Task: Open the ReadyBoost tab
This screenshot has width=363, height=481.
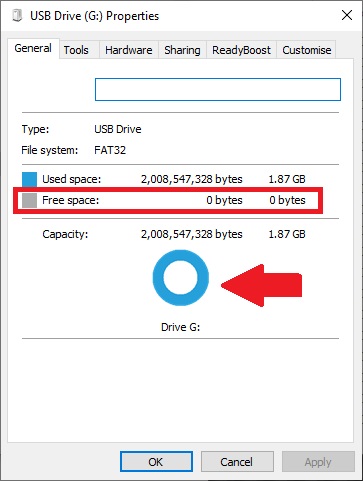Action: 241,50
